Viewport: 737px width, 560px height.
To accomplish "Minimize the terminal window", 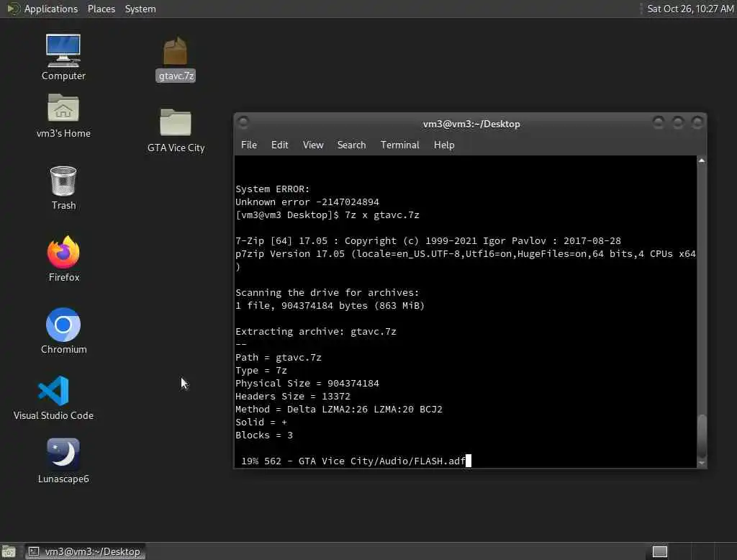I will [658, 122].
